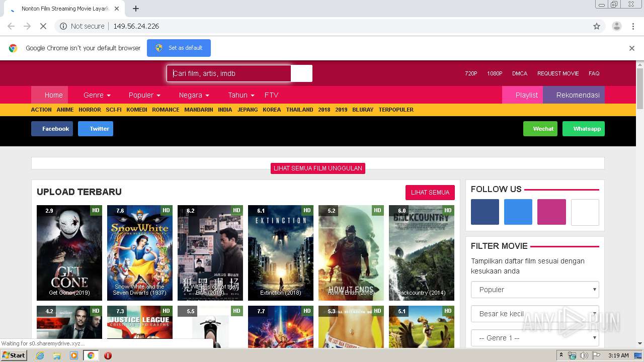View site information beside Not secure
Viewport: 644px width, 362px height.
pos(63,26)
